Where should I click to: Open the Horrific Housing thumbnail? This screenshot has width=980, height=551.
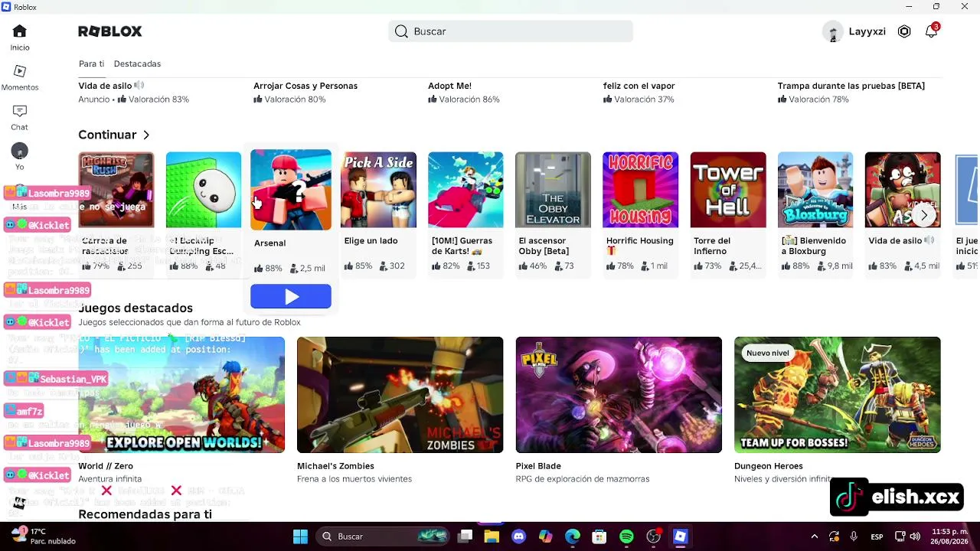(x=640, y=190)
